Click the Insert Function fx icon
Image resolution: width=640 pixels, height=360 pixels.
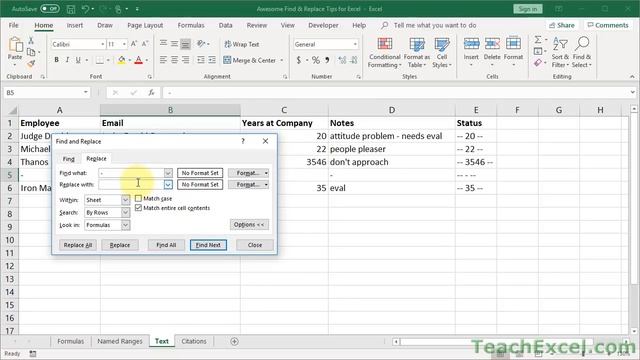click(x=151, y=93)
